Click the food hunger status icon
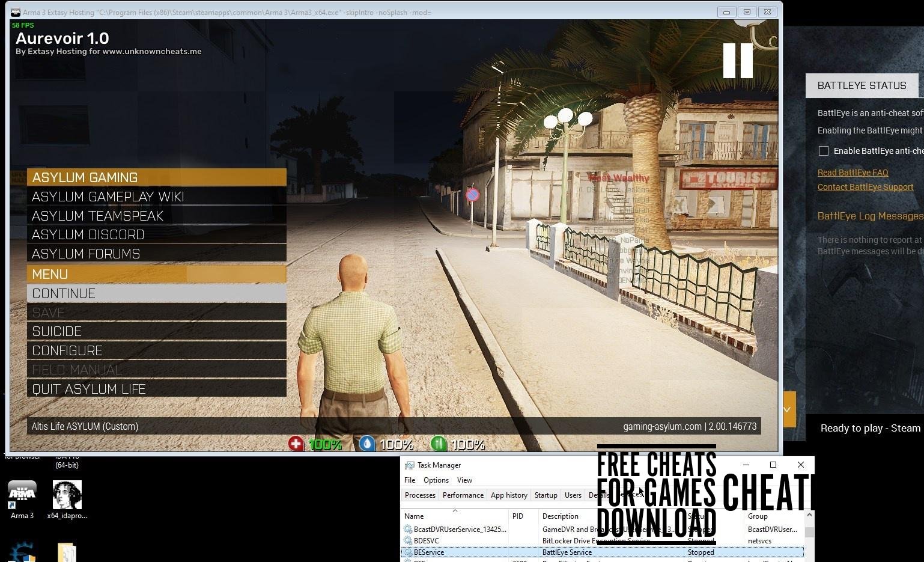The image size is (924, 562). click(x=439, y=444)
